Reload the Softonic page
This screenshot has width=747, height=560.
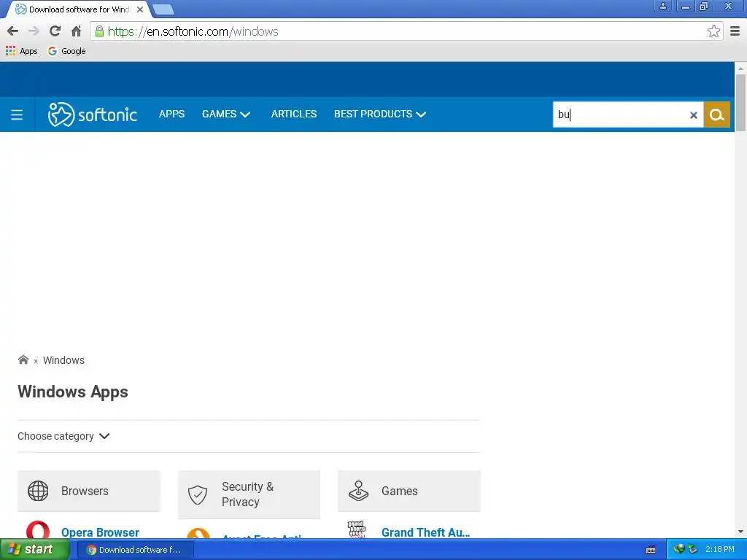(x=55, y=31)
